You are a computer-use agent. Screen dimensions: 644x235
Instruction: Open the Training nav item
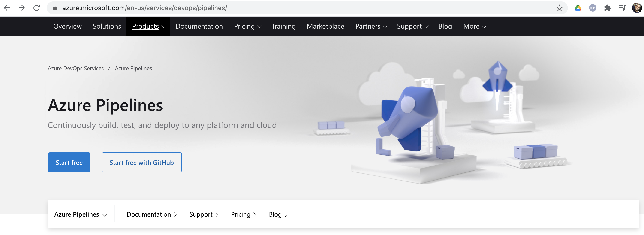283,26
